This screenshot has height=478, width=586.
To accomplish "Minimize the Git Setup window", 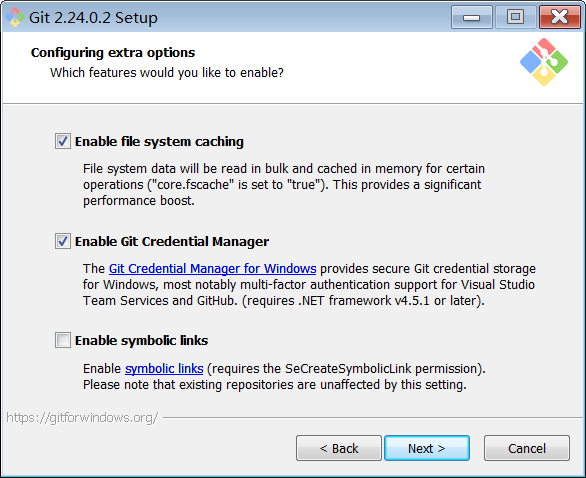I will coord(471,17).
